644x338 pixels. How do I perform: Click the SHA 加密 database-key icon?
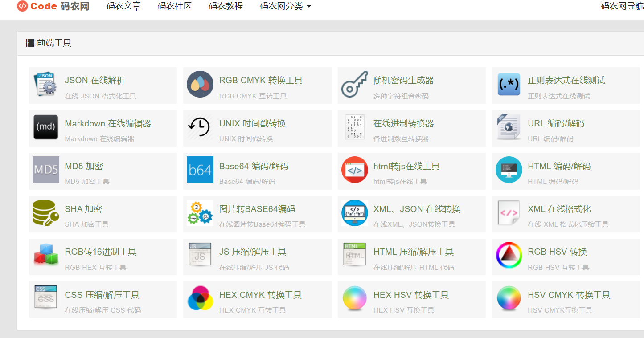(45, 214)
